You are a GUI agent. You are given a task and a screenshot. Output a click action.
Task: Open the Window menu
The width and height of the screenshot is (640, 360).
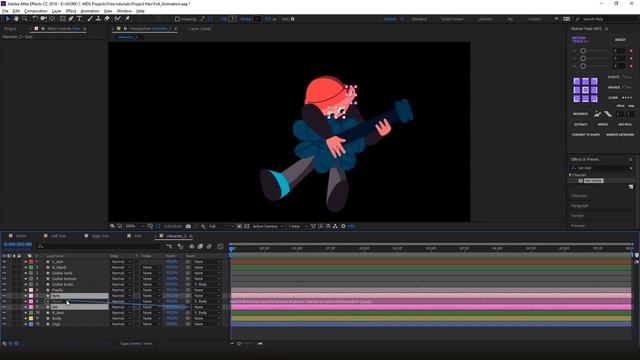coord(124,11)
